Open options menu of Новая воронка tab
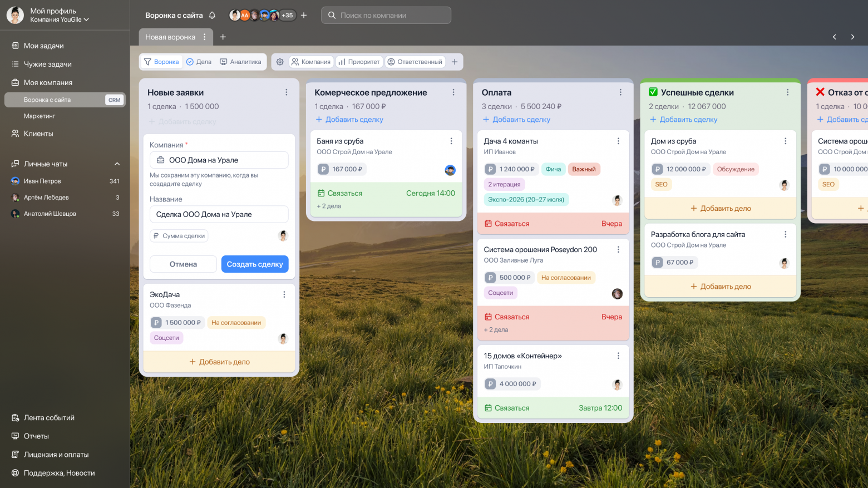 (204, 37)
